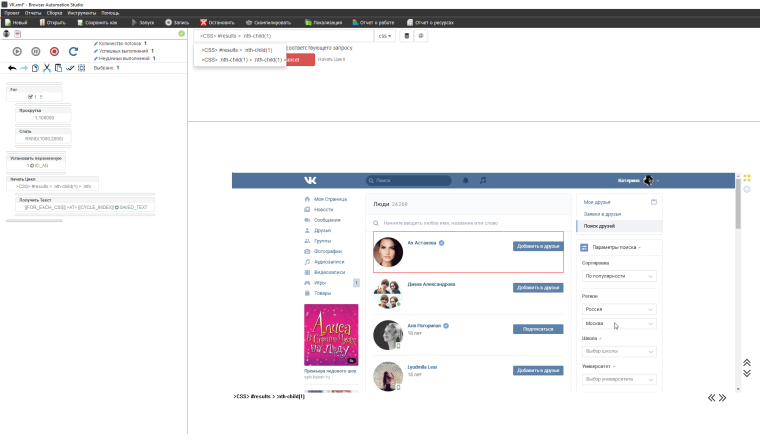Screen dimensions: 760x434
Task: Click the scissors cut icon
Action: coord(46,68)
